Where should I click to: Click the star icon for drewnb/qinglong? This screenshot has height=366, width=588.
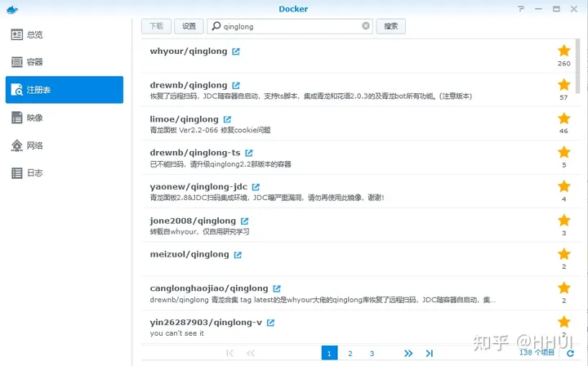tap(563, 84)
